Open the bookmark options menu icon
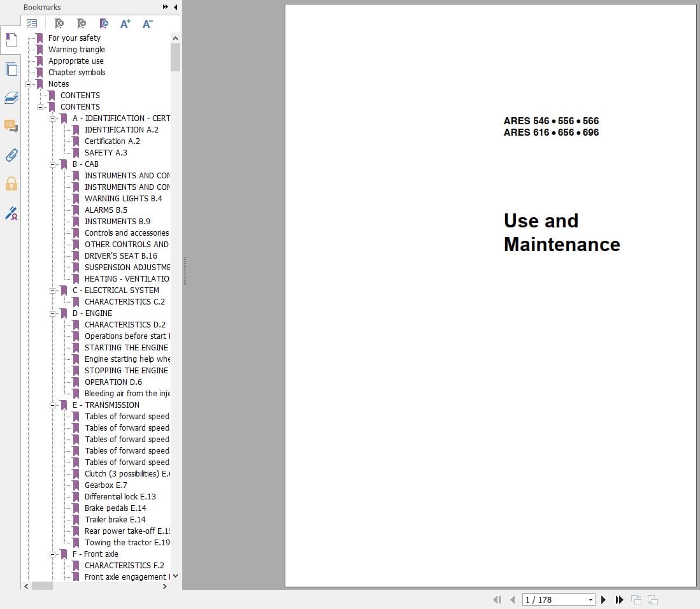Screen dimensions: 700x609 click(32, 23)
